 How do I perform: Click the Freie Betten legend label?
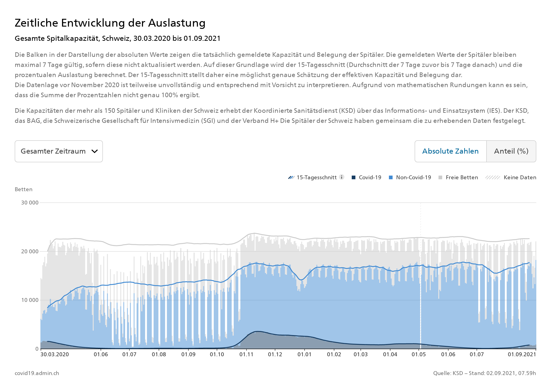tap(462, 177)
